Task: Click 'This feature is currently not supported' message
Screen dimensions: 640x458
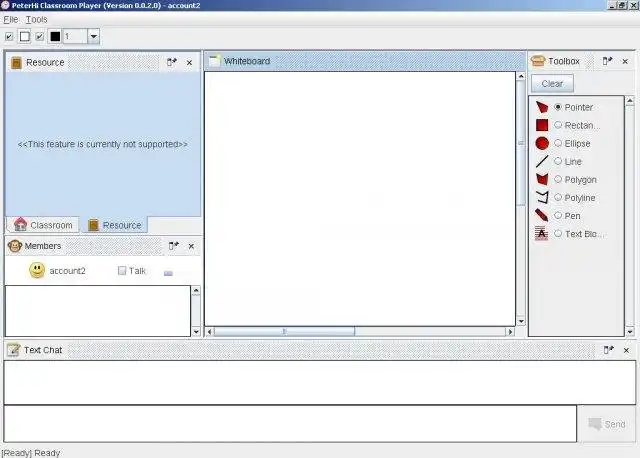Action: click(x=102, y=144)
